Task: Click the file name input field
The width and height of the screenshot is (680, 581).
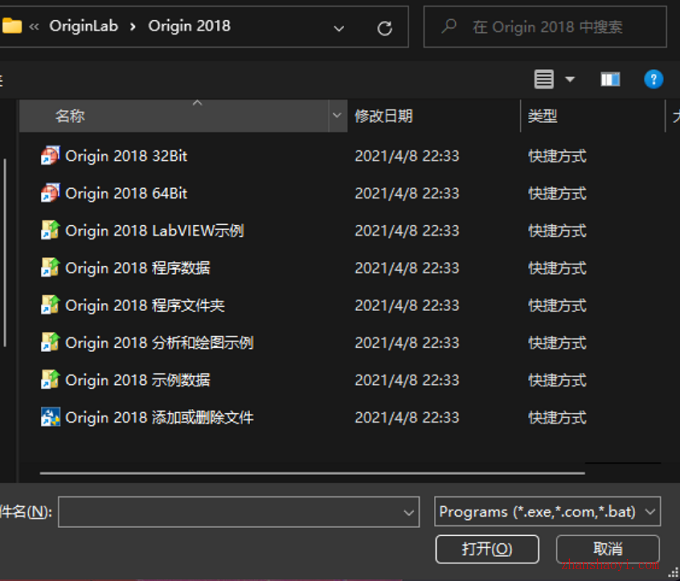Action: pos(239,512)
